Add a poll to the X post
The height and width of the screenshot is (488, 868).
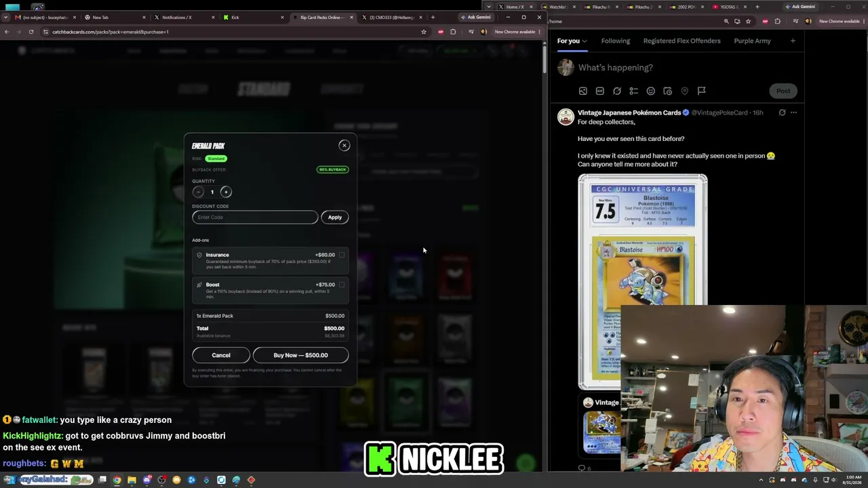(633, 91)
